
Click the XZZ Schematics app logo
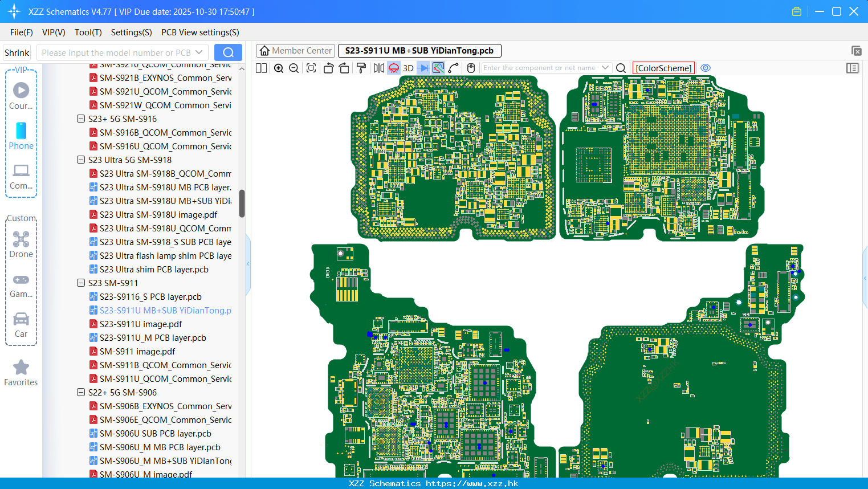[x=14, y=11]
